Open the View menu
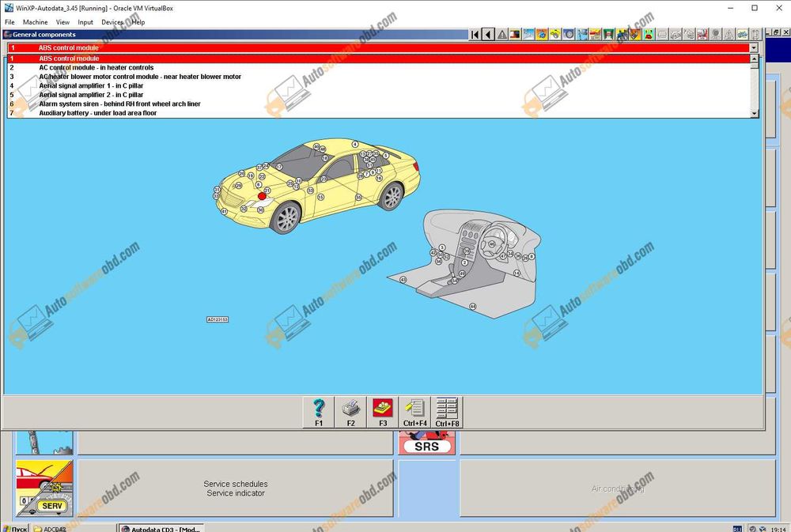Screen dimensions: 791x532 tap(62, 22)
